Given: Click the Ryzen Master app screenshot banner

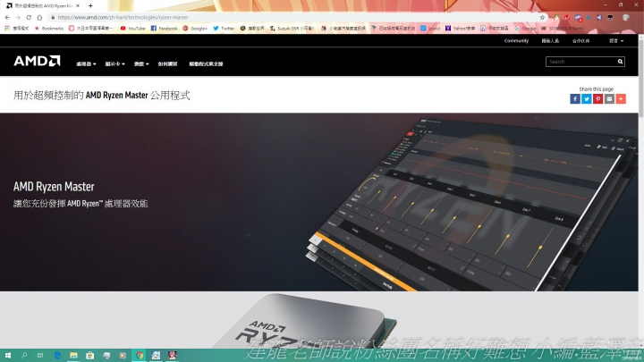Looking at the screenshot, I should 319,202.
